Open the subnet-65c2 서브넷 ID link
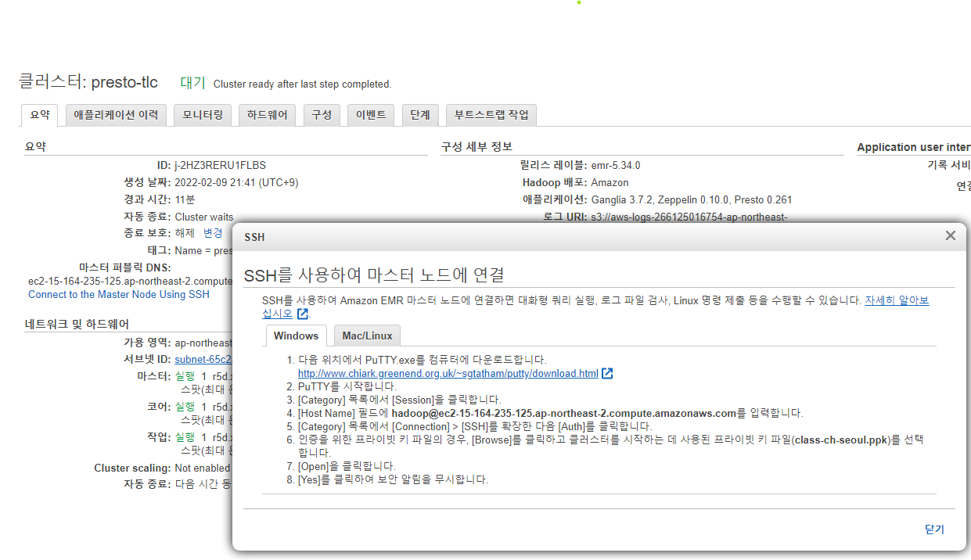 point(203,359)
